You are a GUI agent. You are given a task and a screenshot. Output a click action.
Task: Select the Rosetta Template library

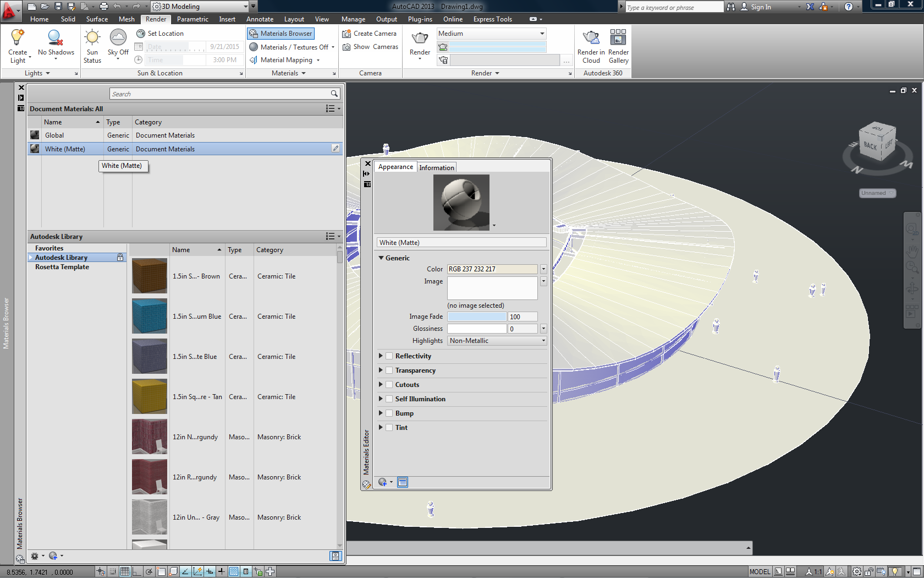click(x=62, y=266)
